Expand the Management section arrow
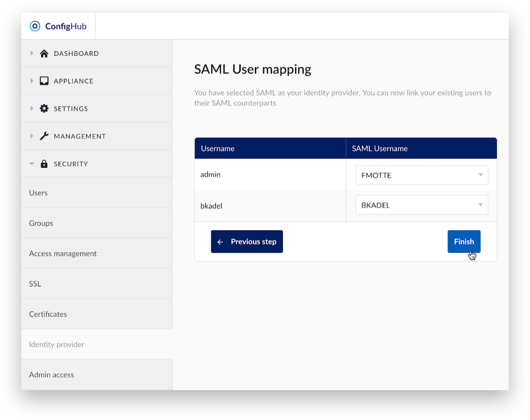530x420 pixels. pos(32,136)
